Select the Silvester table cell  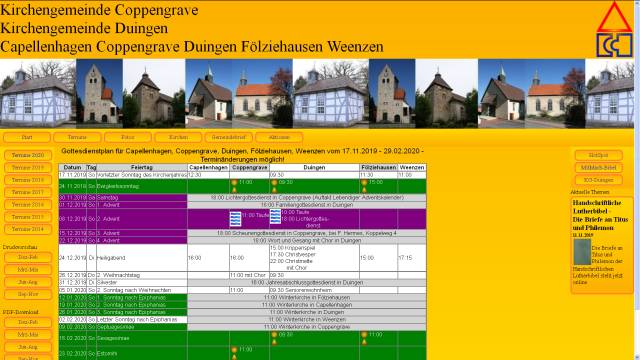[142, 282]
